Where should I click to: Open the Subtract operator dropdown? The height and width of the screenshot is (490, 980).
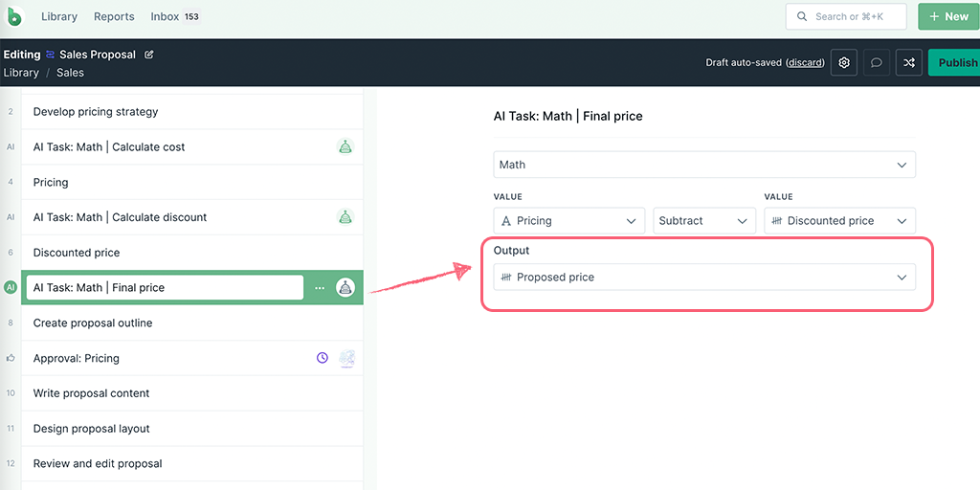coord(702,221)
